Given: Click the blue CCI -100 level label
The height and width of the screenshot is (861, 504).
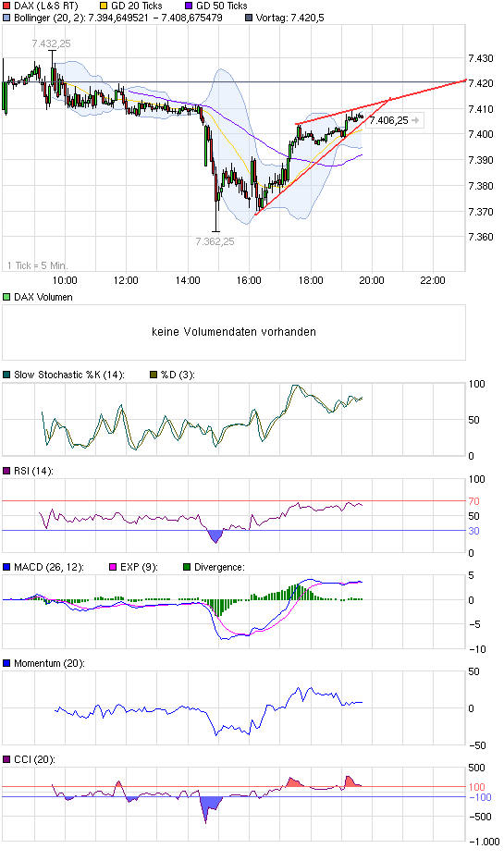Looking at the screenshot, I should 480,797.
